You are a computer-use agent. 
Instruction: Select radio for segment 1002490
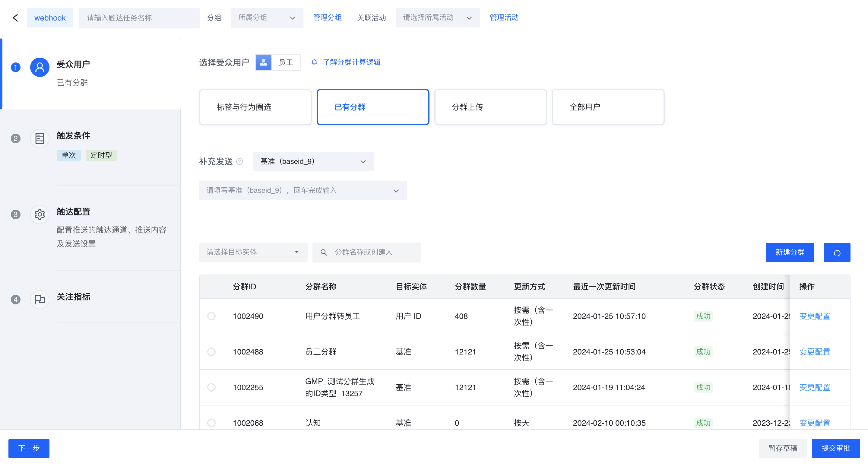click(x=211, y=316)
